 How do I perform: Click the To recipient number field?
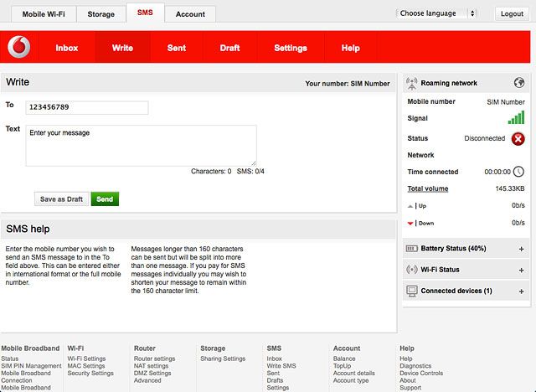tap(87, 107)
